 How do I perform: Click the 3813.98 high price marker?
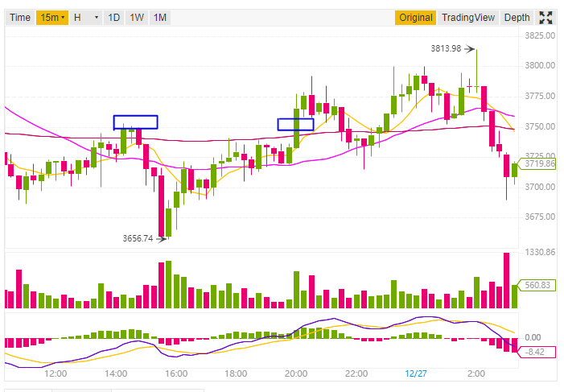click(446, 48)
